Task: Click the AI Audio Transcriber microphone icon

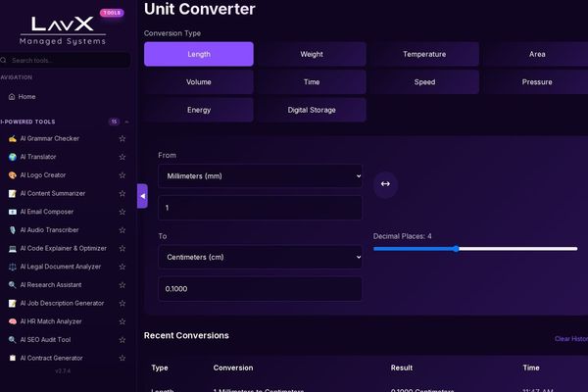Action: click(x=13, y=230)
